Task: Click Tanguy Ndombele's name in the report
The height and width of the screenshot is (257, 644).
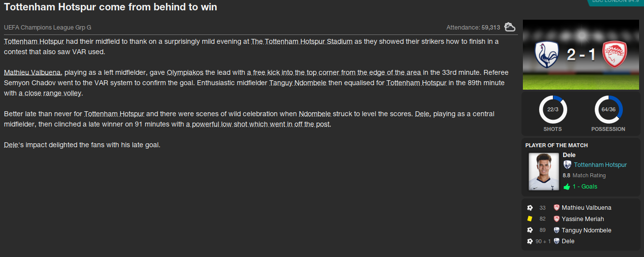Action: point(299,83)
